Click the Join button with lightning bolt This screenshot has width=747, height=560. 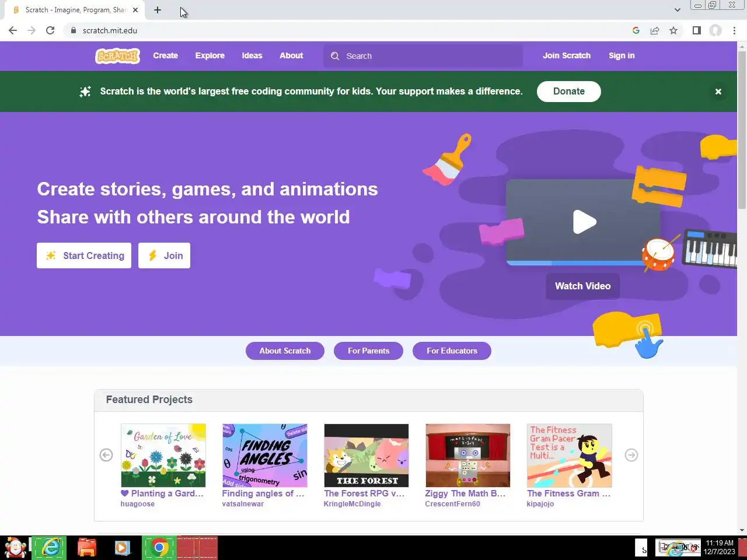coord(164,256)
